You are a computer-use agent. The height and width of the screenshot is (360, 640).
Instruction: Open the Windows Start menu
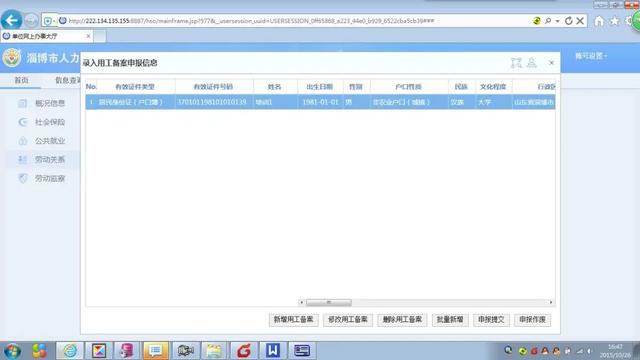pyautogui.click(x=12, y=351)
